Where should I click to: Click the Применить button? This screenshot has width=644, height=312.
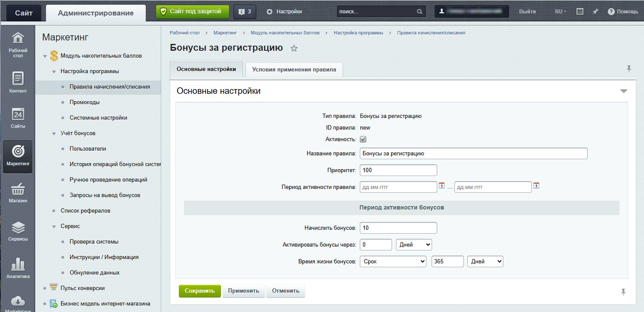click(244, 291)
